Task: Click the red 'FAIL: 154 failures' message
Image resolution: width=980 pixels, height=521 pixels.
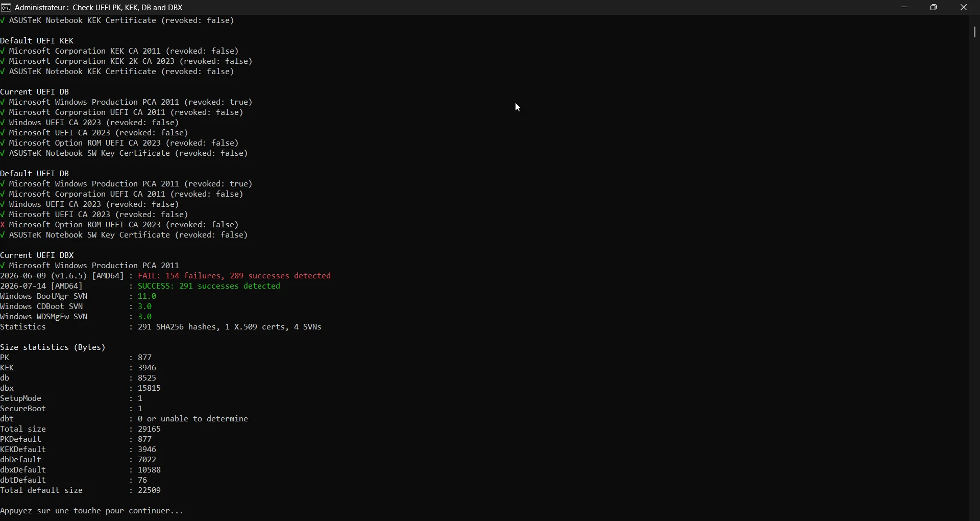Action: tap(235, 276)
